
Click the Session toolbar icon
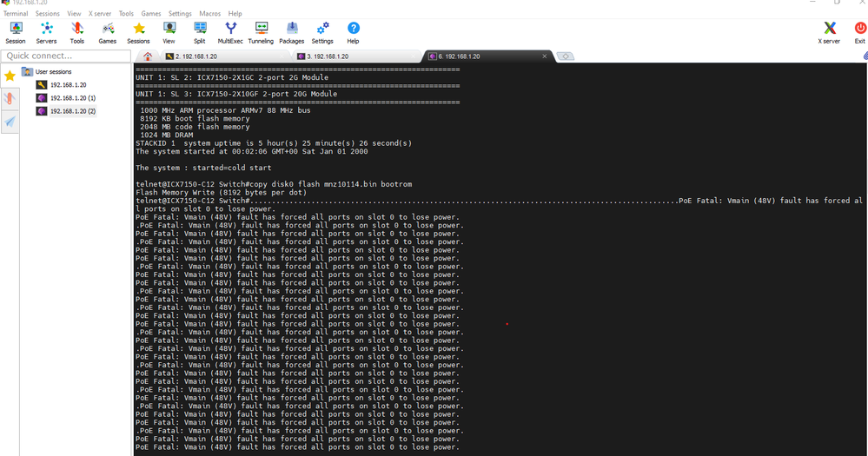[x=16, y=33]
